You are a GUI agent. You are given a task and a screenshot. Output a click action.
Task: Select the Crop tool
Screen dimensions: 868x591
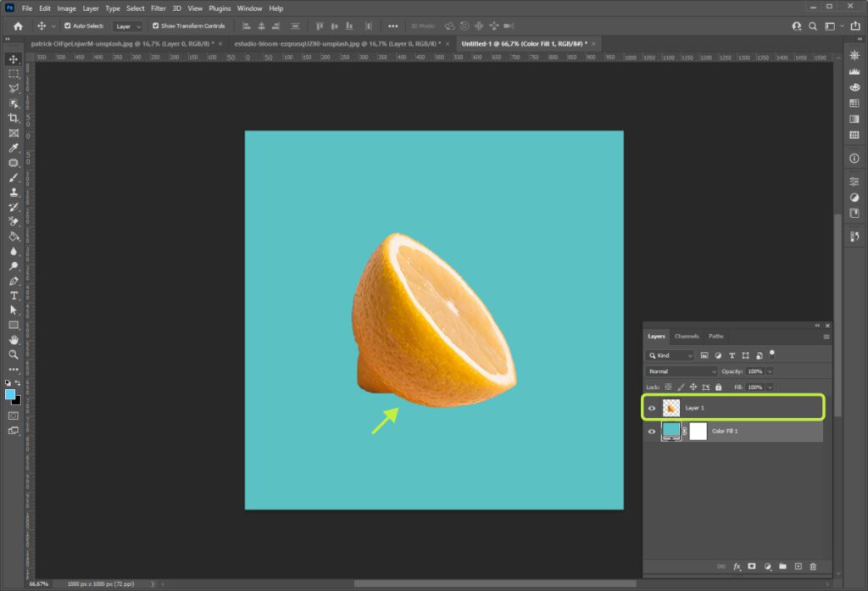pyautogui.click(x=14, y=118)
